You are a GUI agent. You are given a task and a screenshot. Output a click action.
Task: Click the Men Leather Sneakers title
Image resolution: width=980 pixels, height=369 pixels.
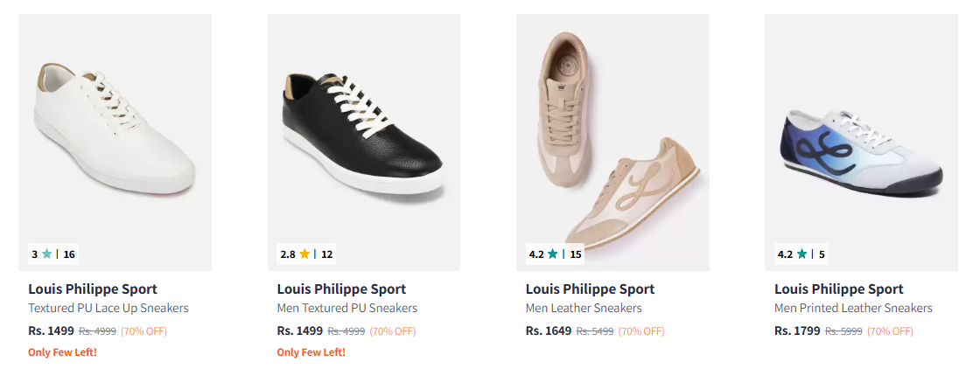point(584,308)
